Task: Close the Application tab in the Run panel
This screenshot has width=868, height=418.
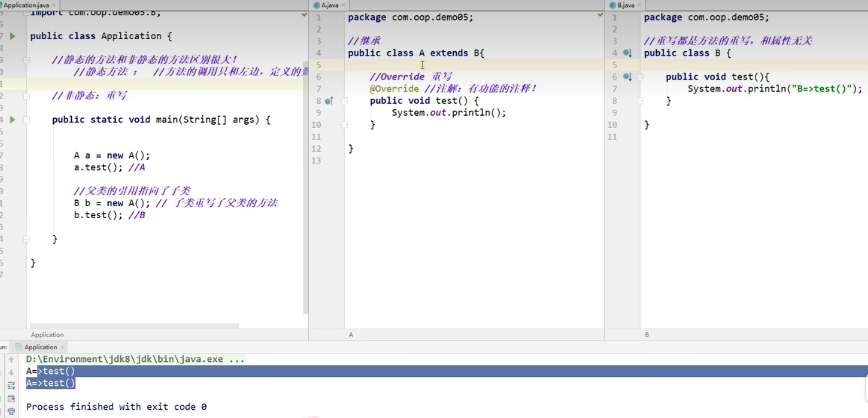Action: tap(62, 347)
